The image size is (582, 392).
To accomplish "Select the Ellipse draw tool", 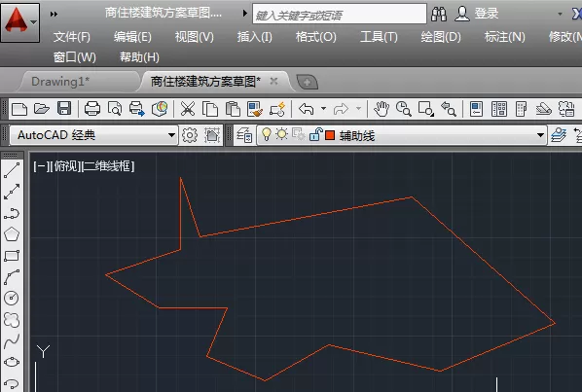I will pos(12,362).
